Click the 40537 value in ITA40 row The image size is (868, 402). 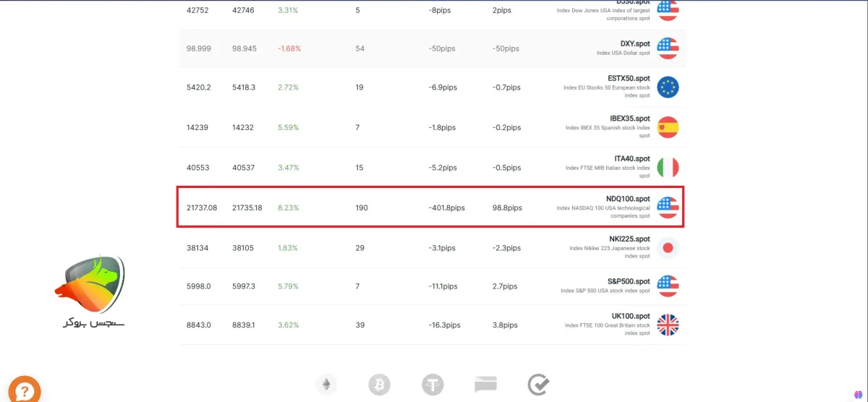(244, 168)
